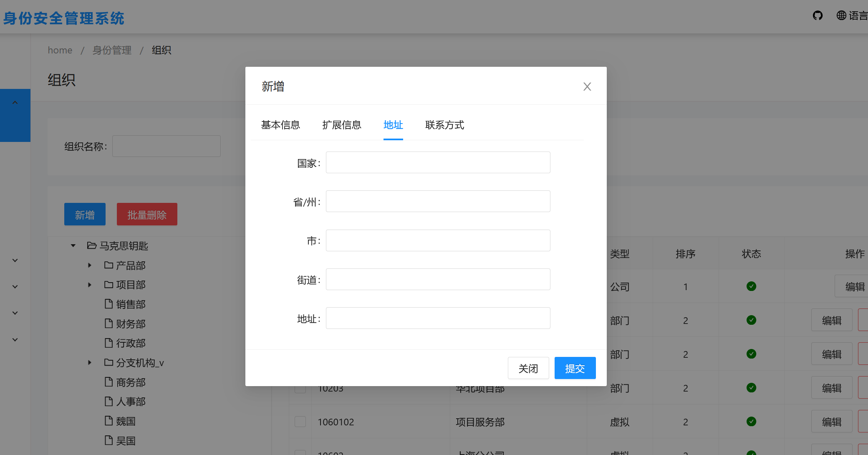Click the green status check for 公司 row
Screen dimensions: 868x455
point(751,286)
